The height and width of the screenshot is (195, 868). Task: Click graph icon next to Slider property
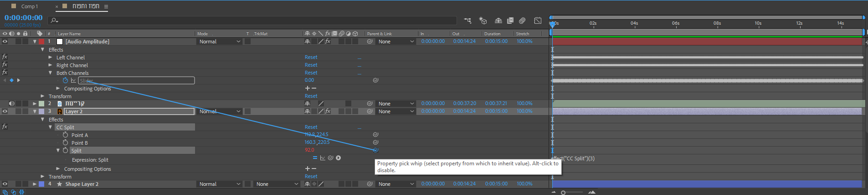73,80
